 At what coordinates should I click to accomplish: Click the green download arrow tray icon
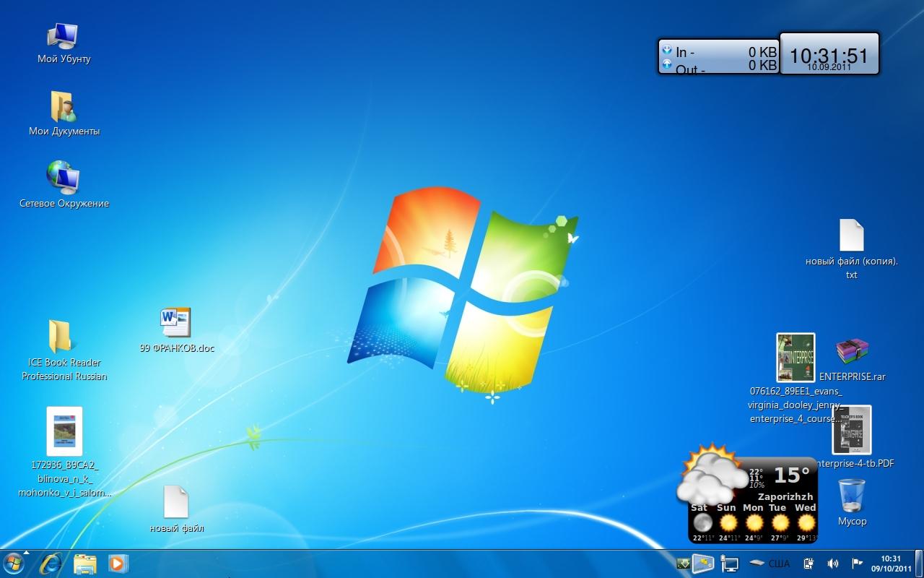coord(683,564)
